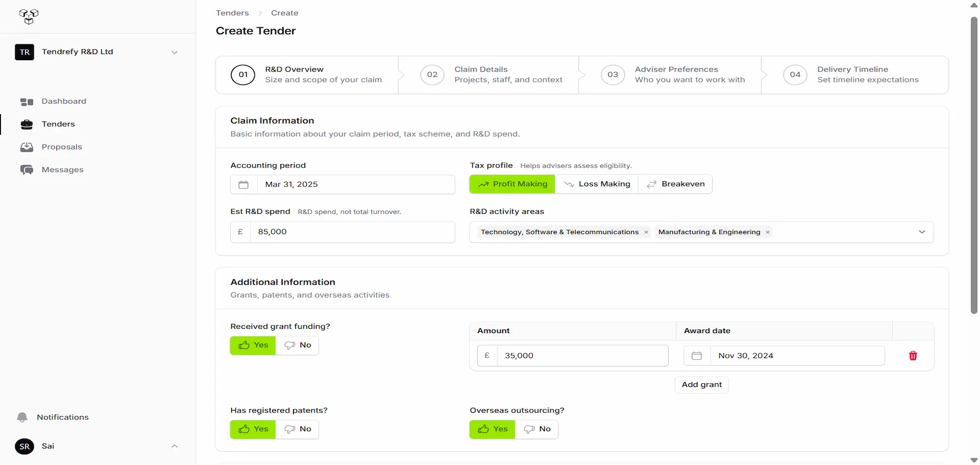Click the Mar 31, 2025 date field

click(356, 185)
